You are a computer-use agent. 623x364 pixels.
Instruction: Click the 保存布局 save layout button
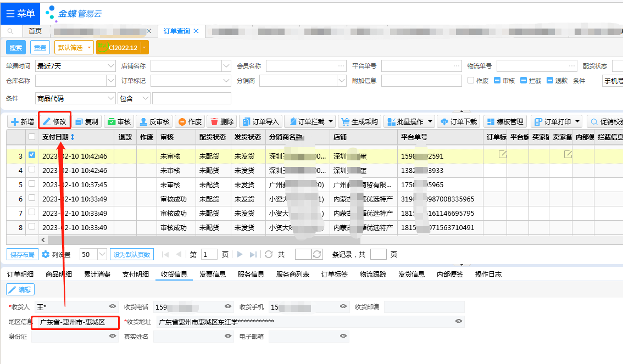[23, 254]
